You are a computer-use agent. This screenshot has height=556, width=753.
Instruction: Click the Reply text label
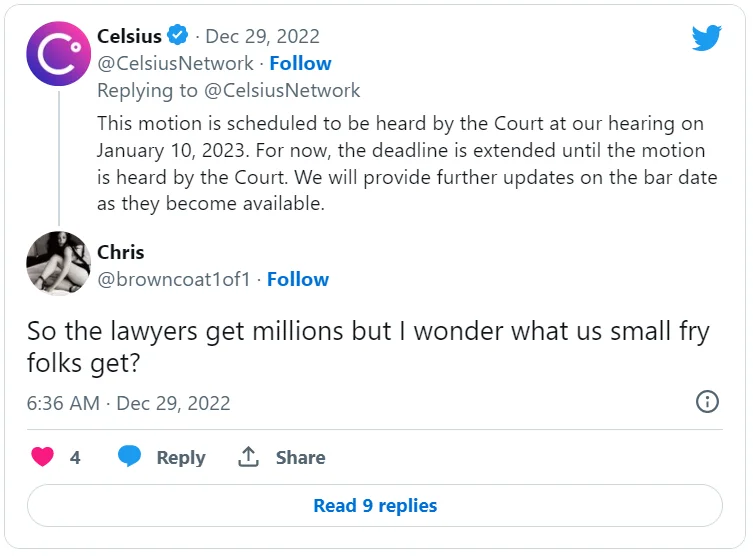coord(180,457)
